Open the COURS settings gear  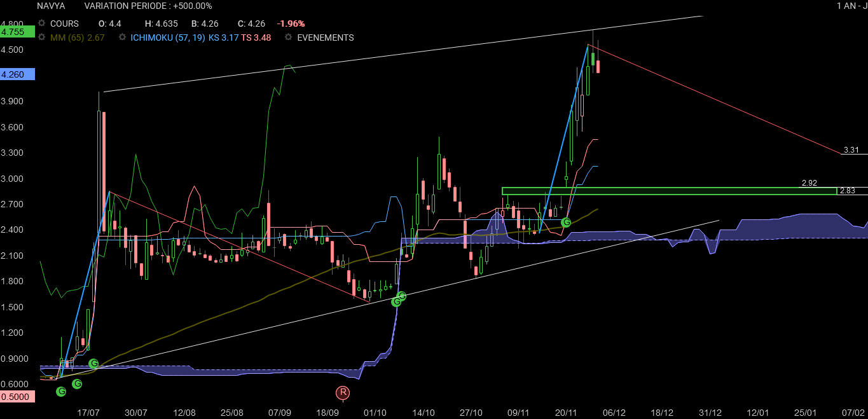tap(42, 24)
